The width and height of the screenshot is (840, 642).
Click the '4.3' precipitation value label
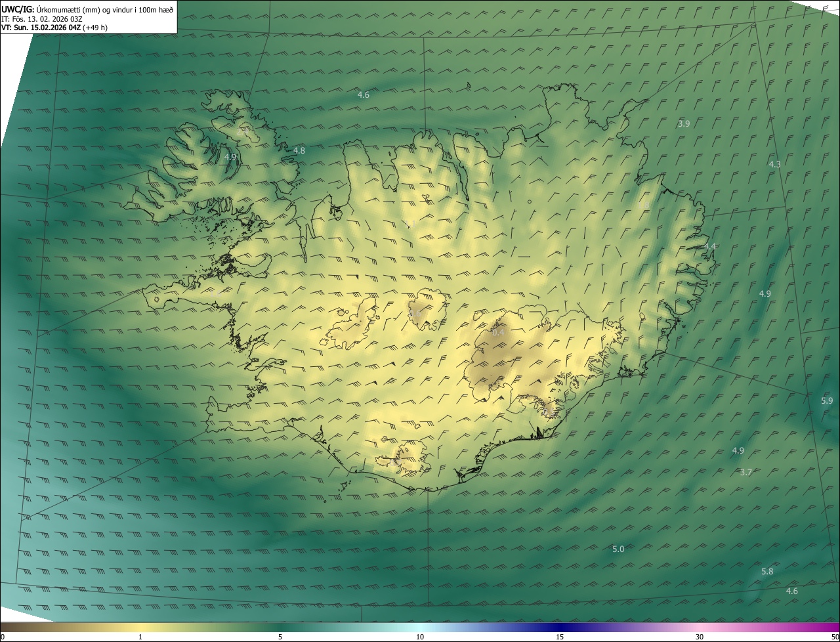pos(775,164)
